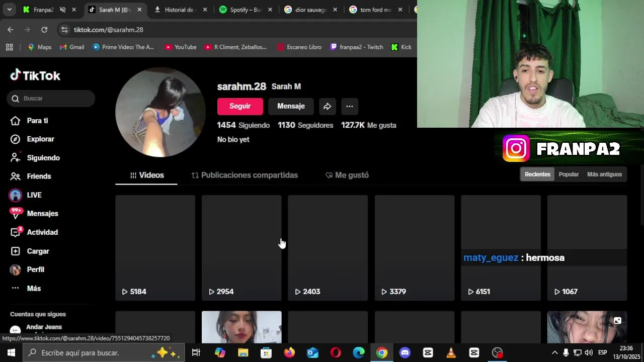Click 1130 Seguidores count
This screenshot has width=644, height=362.
pos(305,125)
